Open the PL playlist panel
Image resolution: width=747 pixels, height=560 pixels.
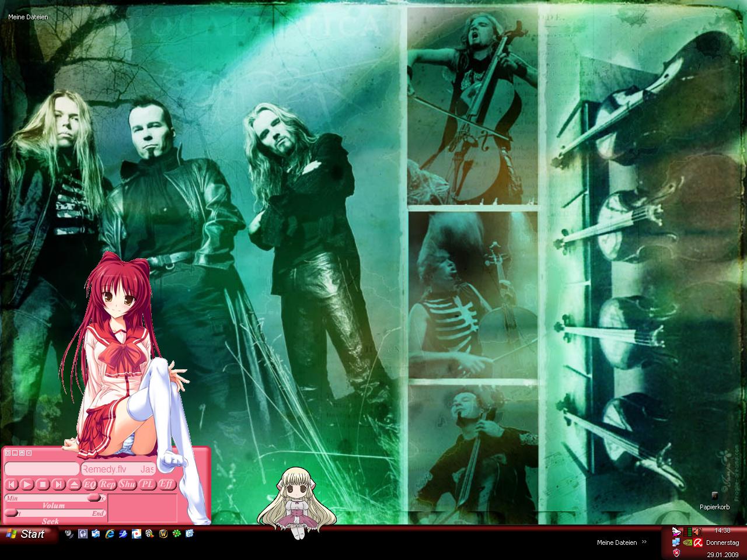147,484
